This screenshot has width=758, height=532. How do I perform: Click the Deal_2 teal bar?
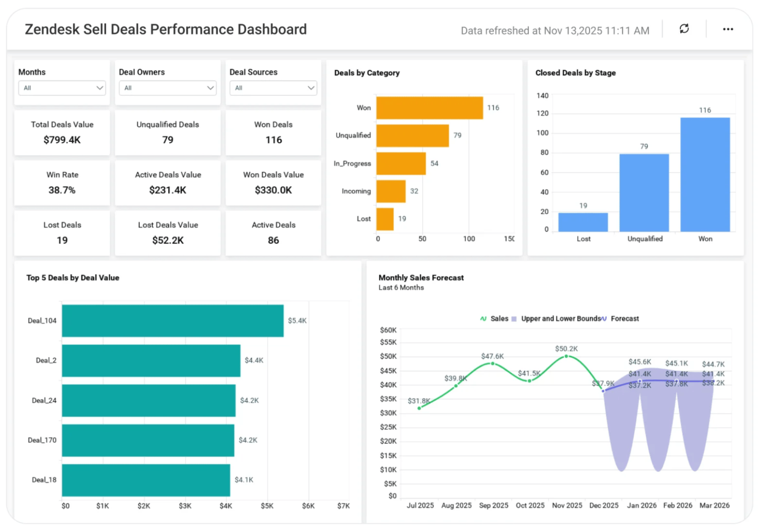[151, 361]
